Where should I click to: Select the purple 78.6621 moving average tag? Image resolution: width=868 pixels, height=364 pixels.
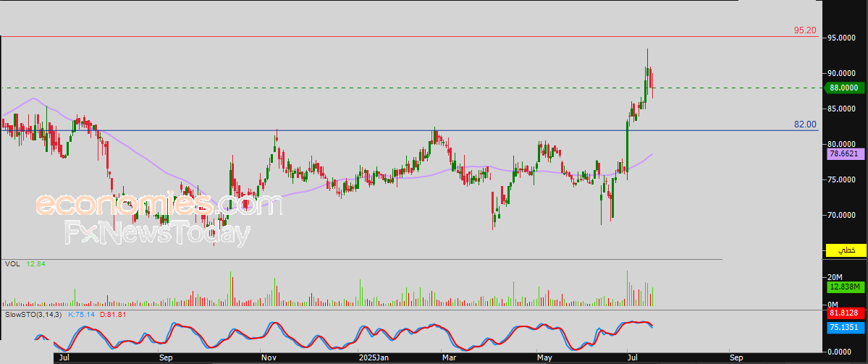[x=845, y=154]
